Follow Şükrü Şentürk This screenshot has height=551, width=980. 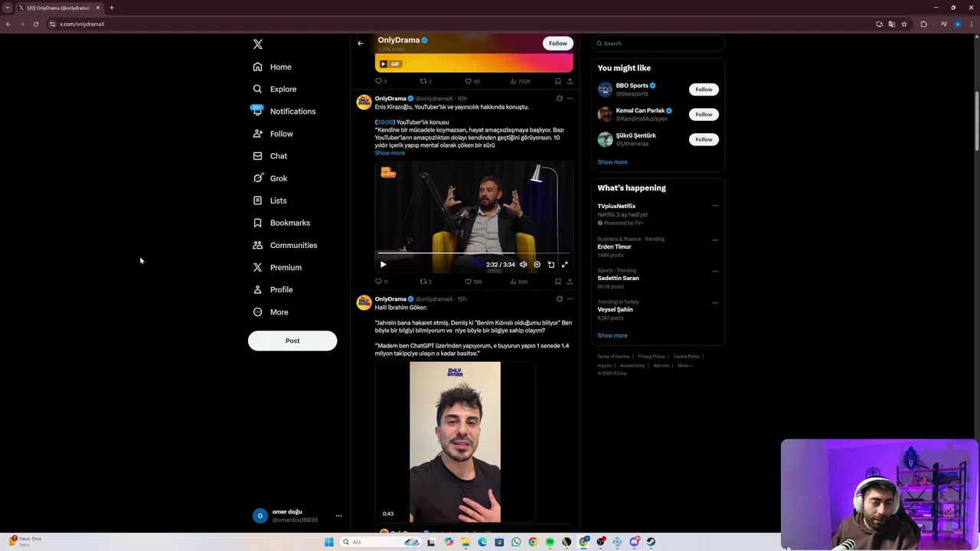704,139
